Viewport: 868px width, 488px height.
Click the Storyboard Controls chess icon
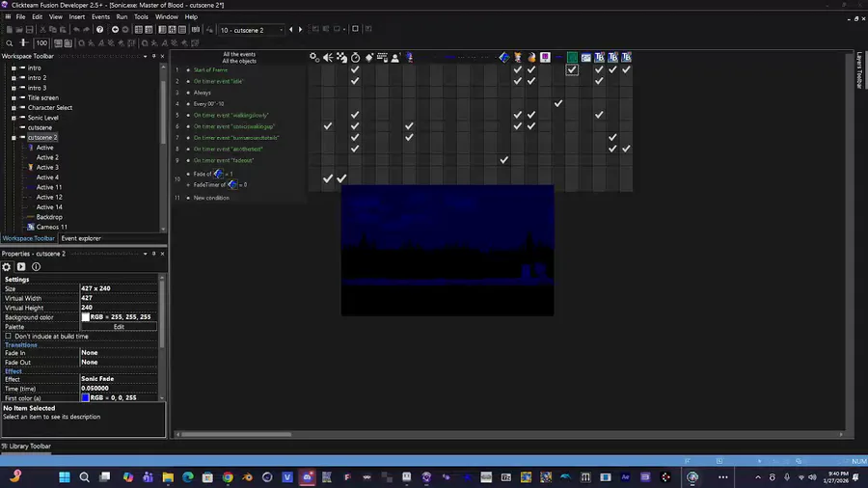[341, 57]
